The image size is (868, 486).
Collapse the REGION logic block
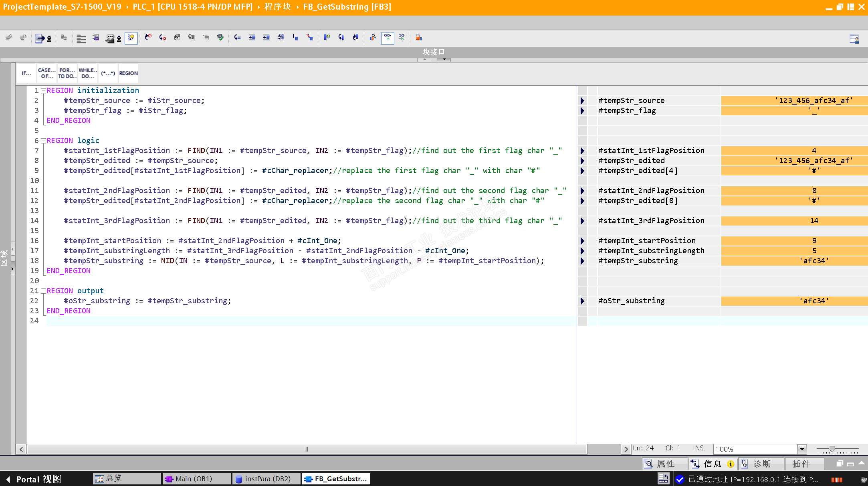point(43,141)
